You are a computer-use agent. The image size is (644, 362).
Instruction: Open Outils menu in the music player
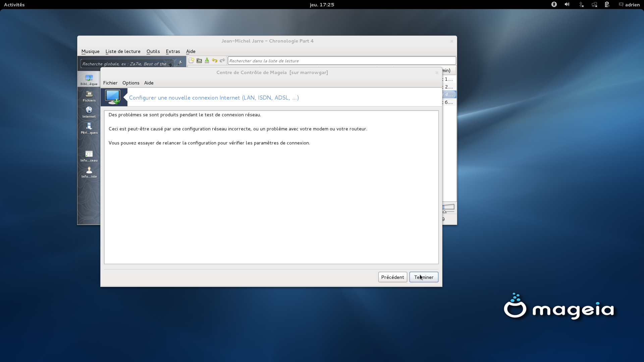click(x=153, y=51)
